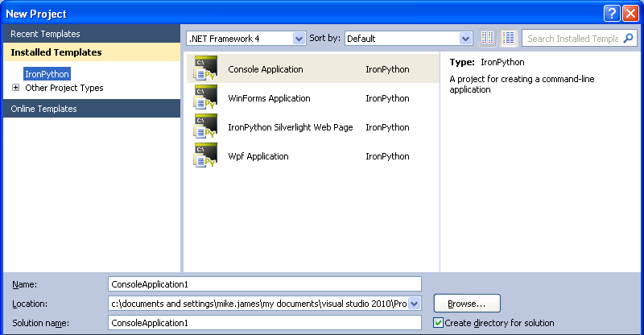Open the Location path dropdown arrow

point(415,304)
